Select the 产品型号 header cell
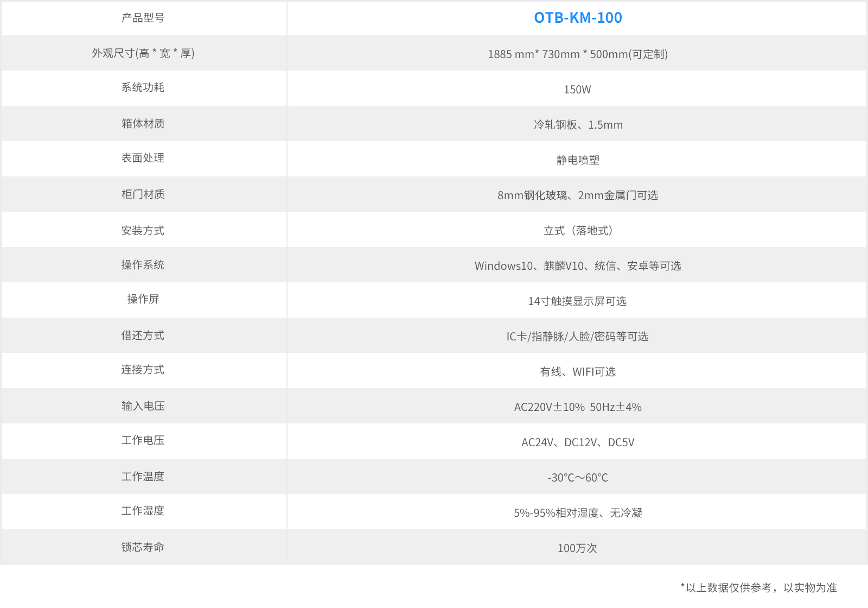Screen dimensions: 868x608 pos(143,18)
